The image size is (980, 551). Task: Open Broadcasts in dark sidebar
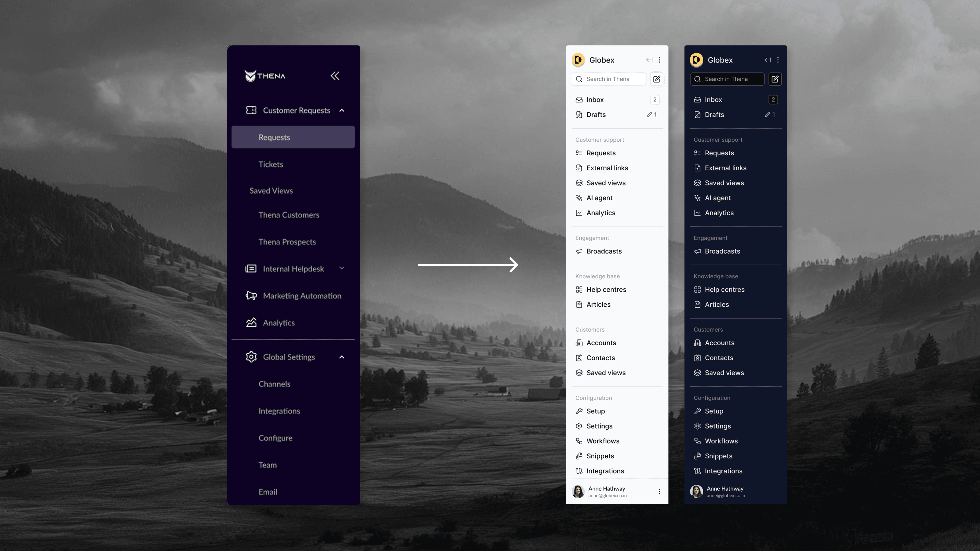point(722,251)
